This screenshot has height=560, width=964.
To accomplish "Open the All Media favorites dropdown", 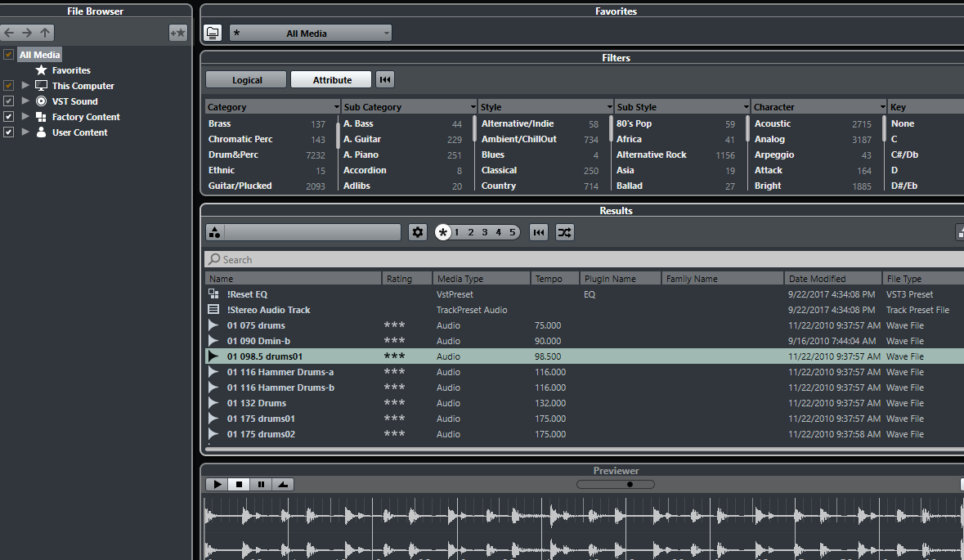I will click(310, 33).
